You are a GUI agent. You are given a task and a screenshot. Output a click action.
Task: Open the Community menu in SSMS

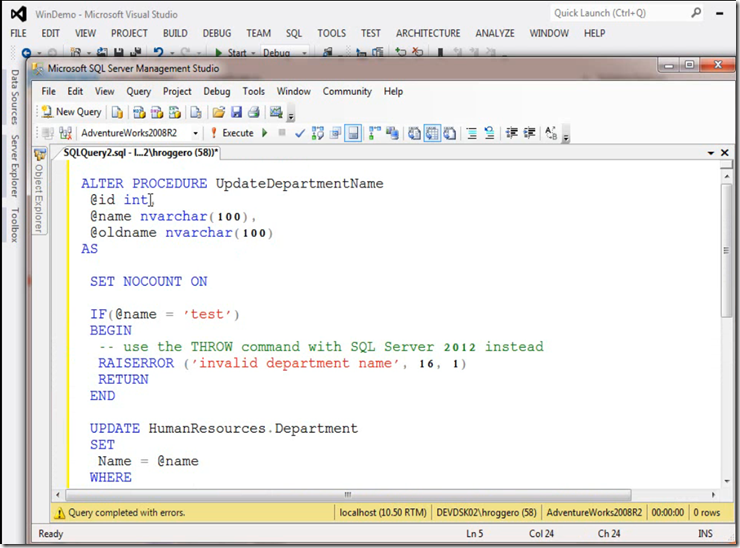(x=347, y=91)
